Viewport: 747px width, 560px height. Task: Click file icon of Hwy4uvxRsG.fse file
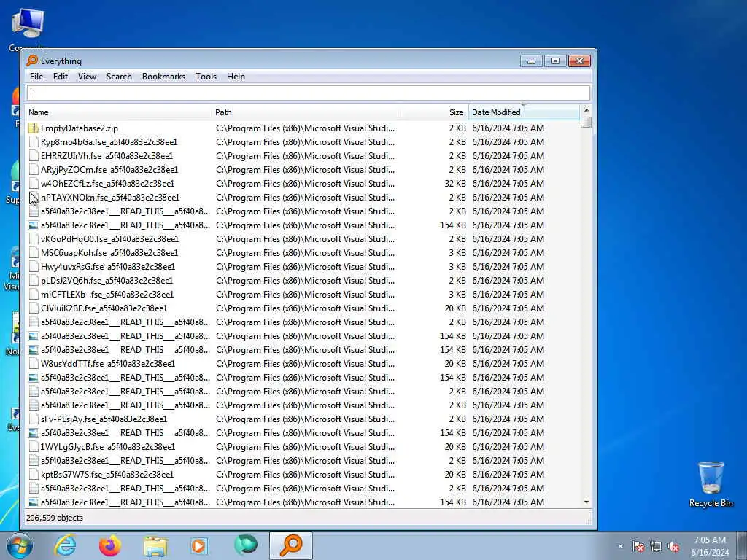pyautogui.click(x=34, y=267)
